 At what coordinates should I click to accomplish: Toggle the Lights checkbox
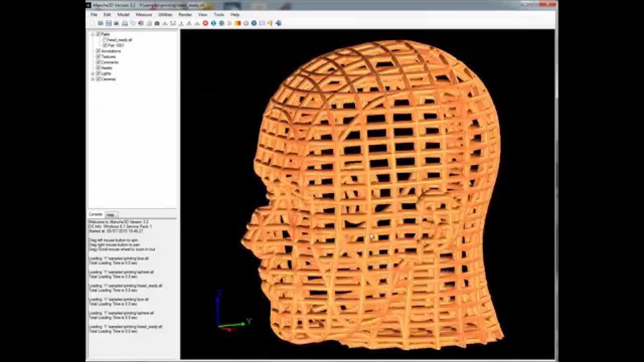(99, 73)
